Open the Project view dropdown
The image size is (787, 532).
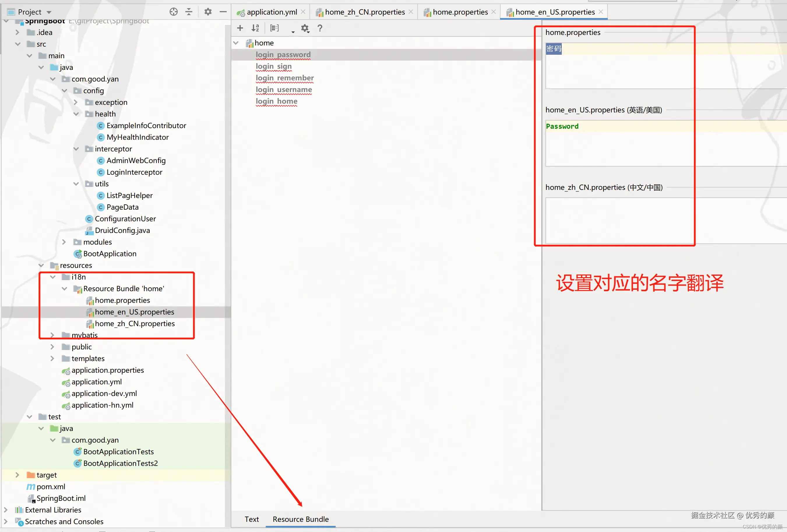click(x=49, y=12)
